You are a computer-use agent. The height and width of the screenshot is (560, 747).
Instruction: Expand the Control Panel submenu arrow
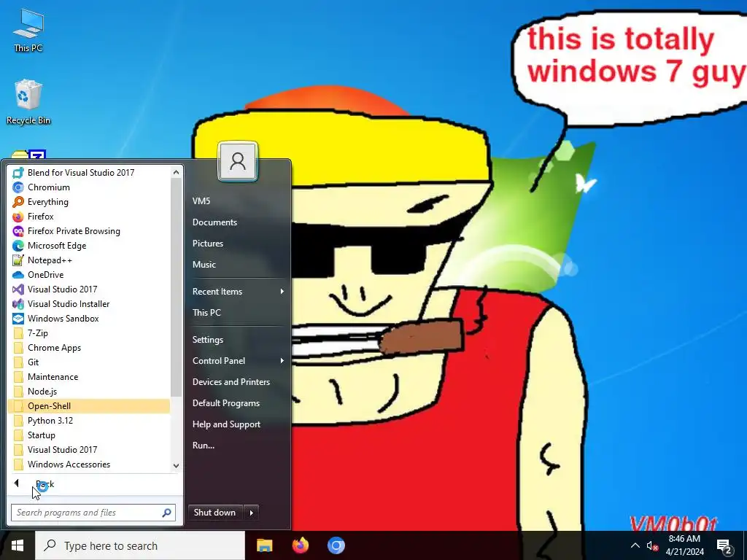[282, 361]
